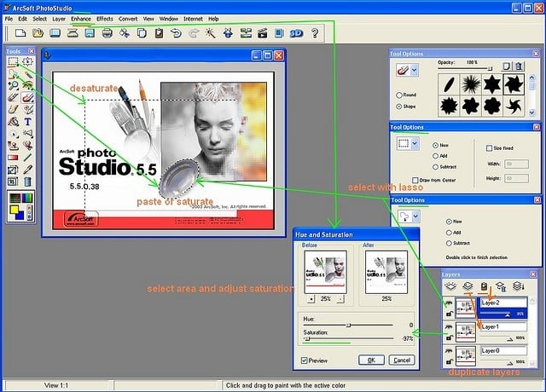
Task: Choose the six-pointed star brush shape
Action: [491, 84]
